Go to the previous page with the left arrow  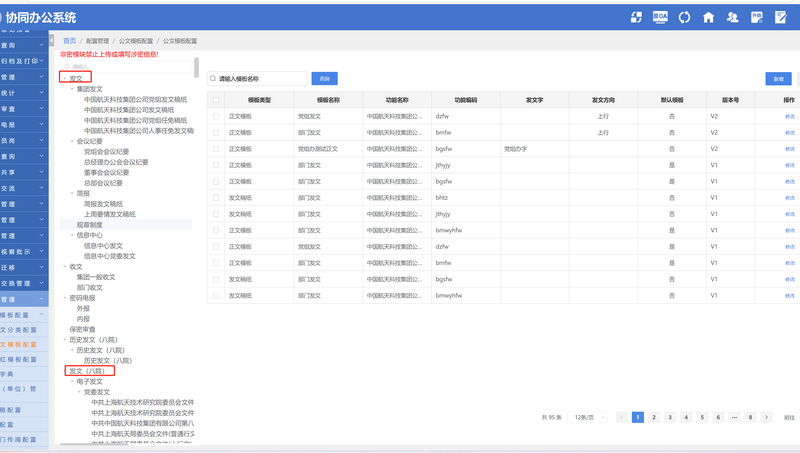621,417
